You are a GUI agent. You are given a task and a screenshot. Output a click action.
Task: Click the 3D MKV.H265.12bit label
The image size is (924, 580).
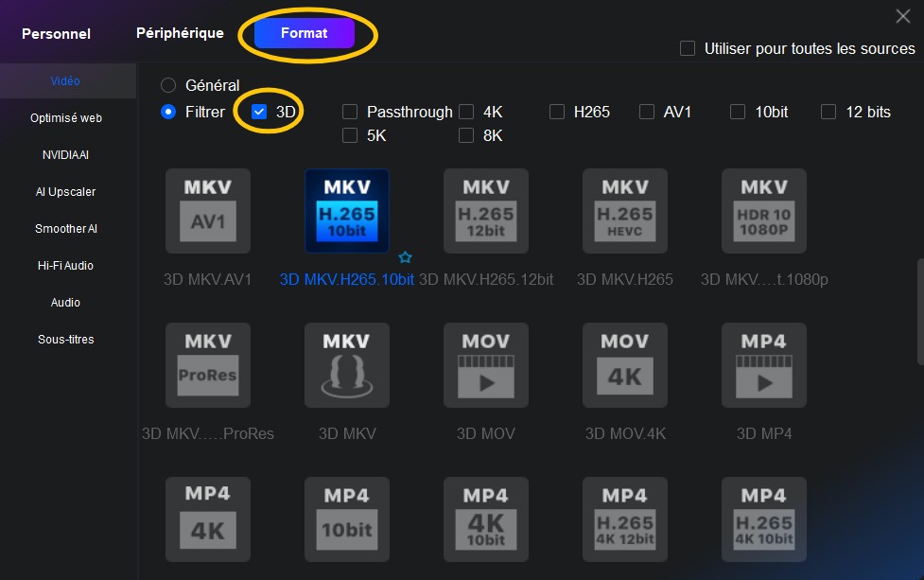pos(486,279)
